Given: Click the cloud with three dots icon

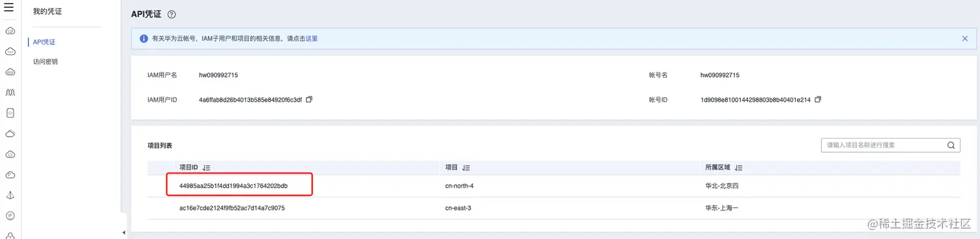Looking at the screenshot, I should (x=10, y=51).
